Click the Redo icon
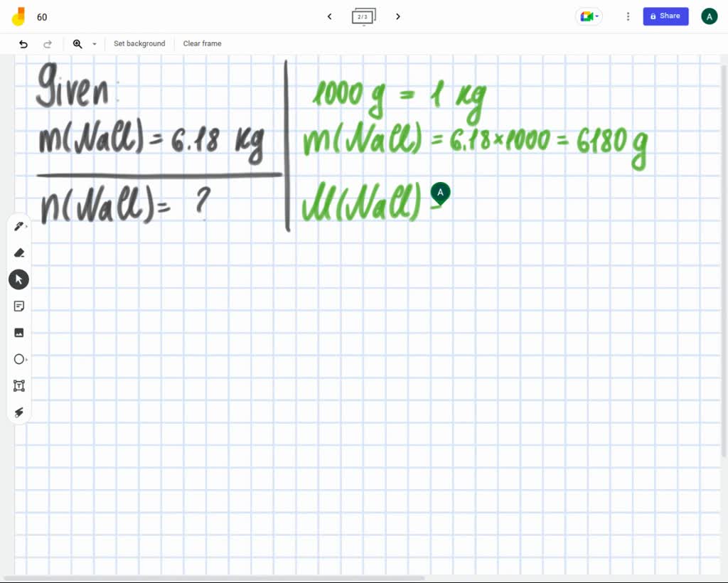 [x=48, y=43]
